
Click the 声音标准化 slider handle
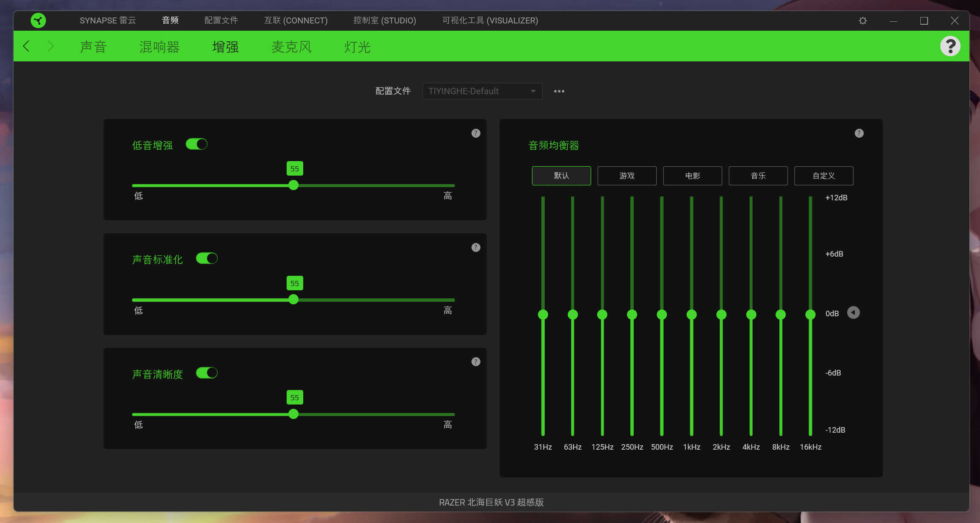point(293,299)
